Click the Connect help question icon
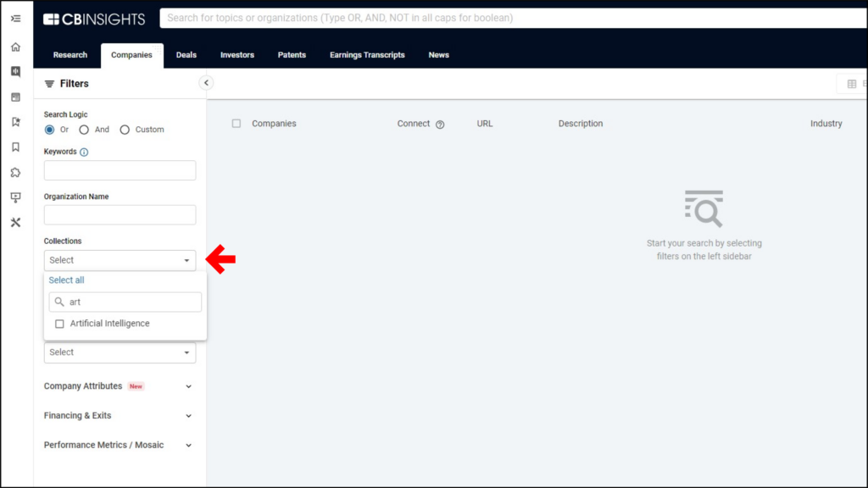This screenshot has height=488, width=868. [440, 125]
